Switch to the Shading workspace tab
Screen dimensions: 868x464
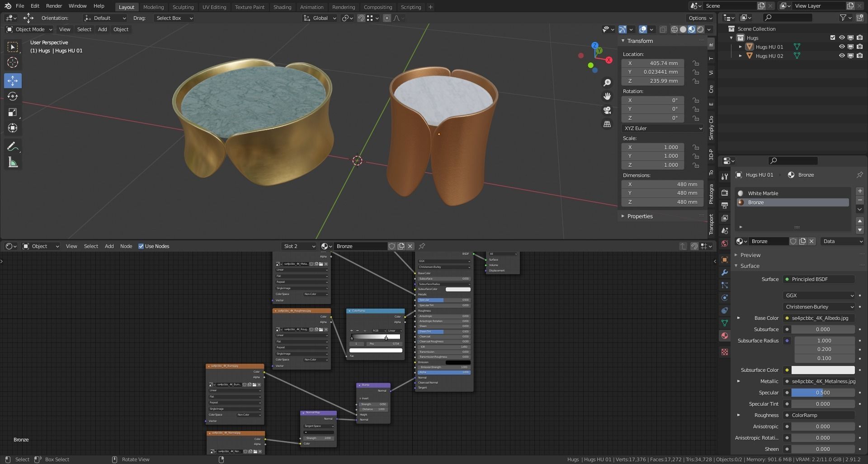[282, 7]
